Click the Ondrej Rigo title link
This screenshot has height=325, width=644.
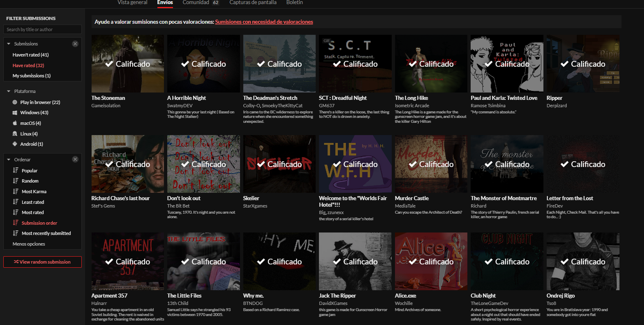pos(561,296)
